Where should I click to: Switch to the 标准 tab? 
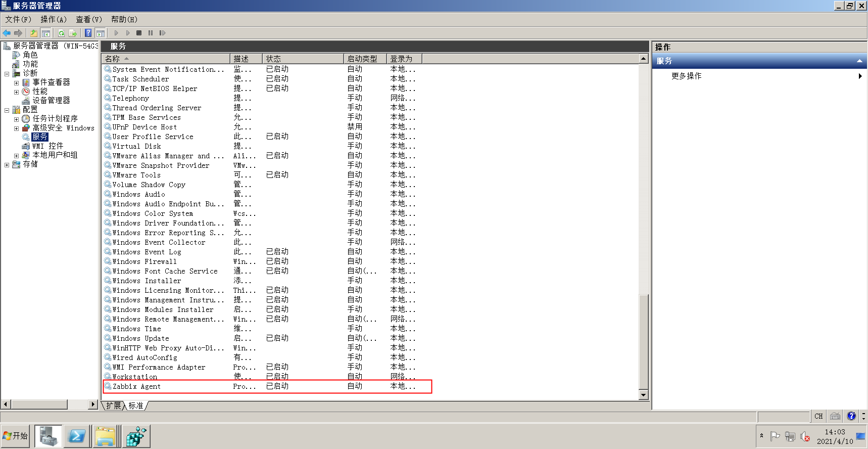[136, 406]
